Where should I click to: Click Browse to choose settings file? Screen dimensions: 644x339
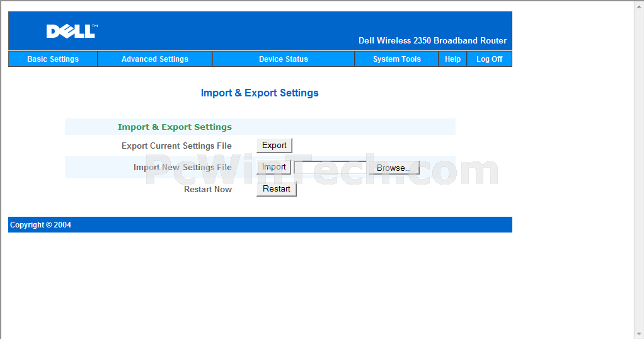[393, 168]
